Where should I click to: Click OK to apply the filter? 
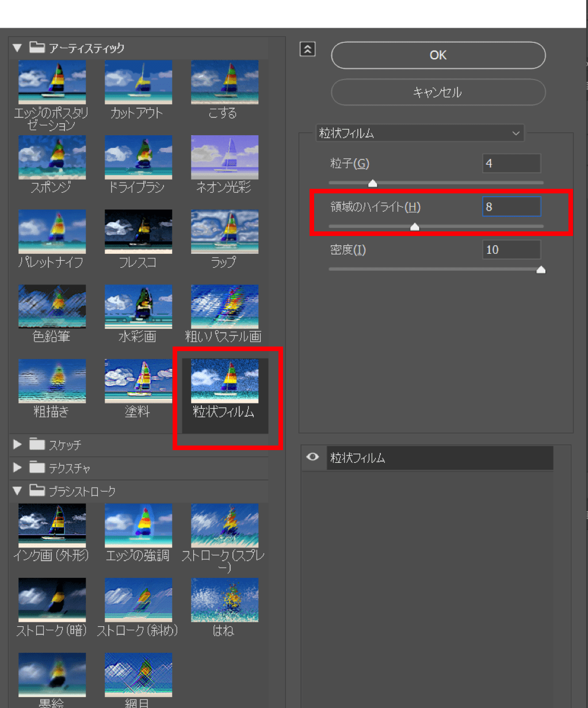438,55
